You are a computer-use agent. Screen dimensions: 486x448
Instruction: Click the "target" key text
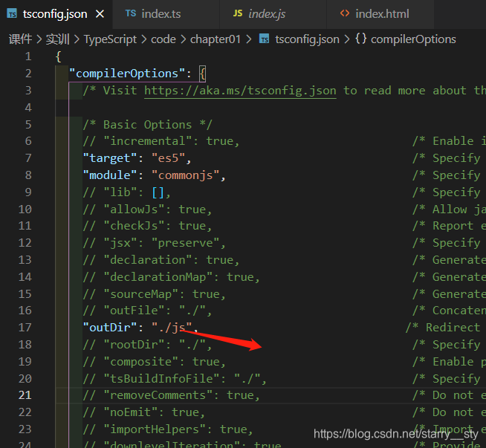pyautogui.click(x=110, y=158)
